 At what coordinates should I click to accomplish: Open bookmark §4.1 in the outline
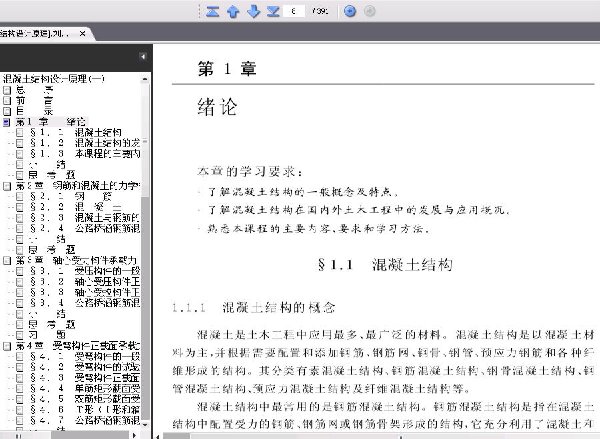click(x=85, y=356)
